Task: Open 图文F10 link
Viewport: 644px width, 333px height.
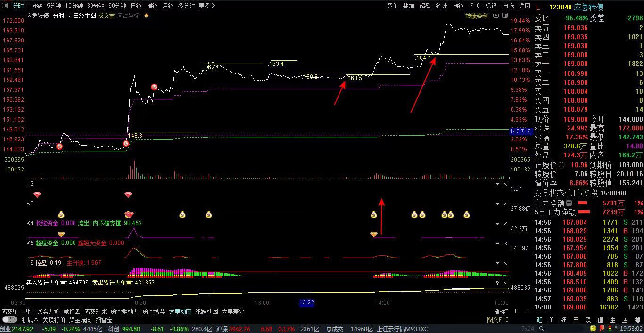Action: [498, 320]
